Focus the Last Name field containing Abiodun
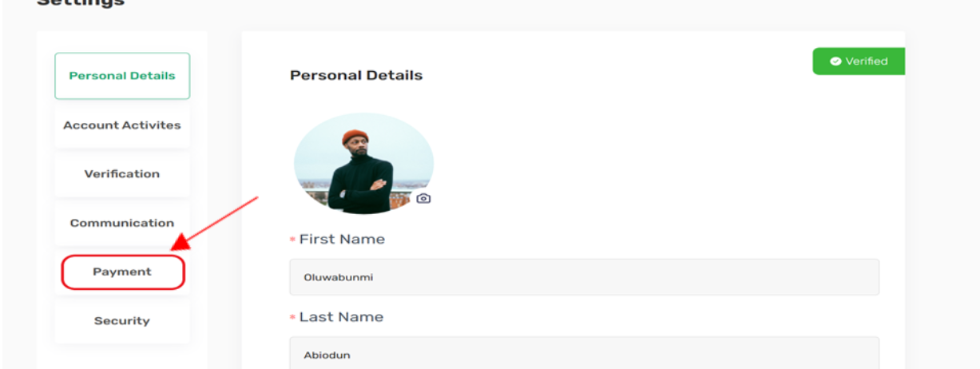 (585, 353)
